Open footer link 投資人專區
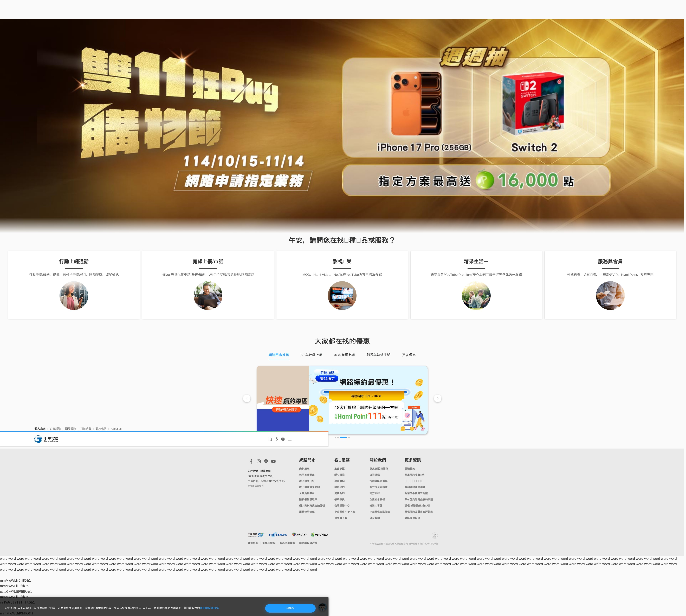The width and height of the screenshot is (686, 616). pos(376,506)
